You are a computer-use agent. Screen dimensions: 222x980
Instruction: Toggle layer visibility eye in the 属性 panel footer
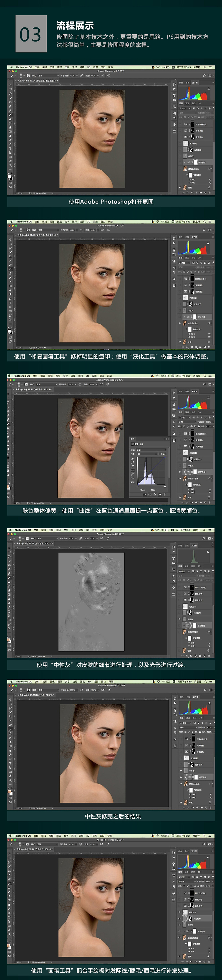point(160,494)
